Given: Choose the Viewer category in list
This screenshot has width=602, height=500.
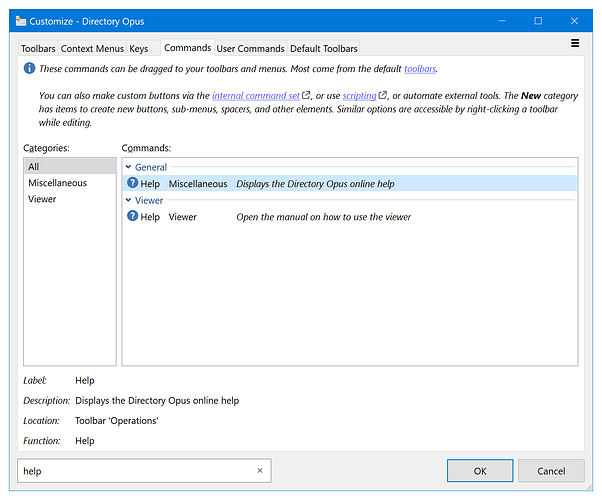Looking at the screenshot, I should click(42, 199).
